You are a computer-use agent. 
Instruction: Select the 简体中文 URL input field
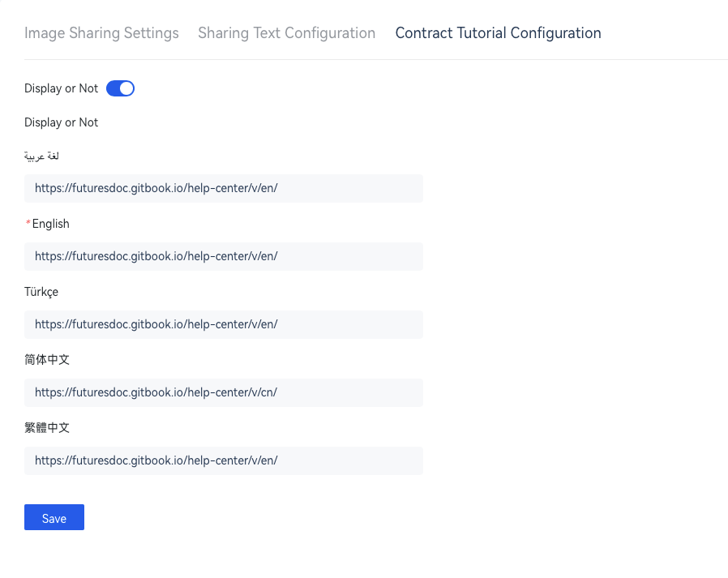pos(223,392)
